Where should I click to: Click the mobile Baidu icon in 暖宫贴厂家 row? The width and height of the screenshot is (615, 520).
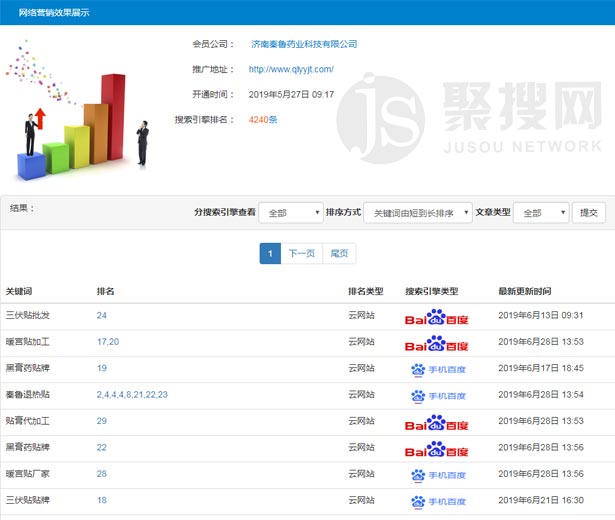point(437,474)
